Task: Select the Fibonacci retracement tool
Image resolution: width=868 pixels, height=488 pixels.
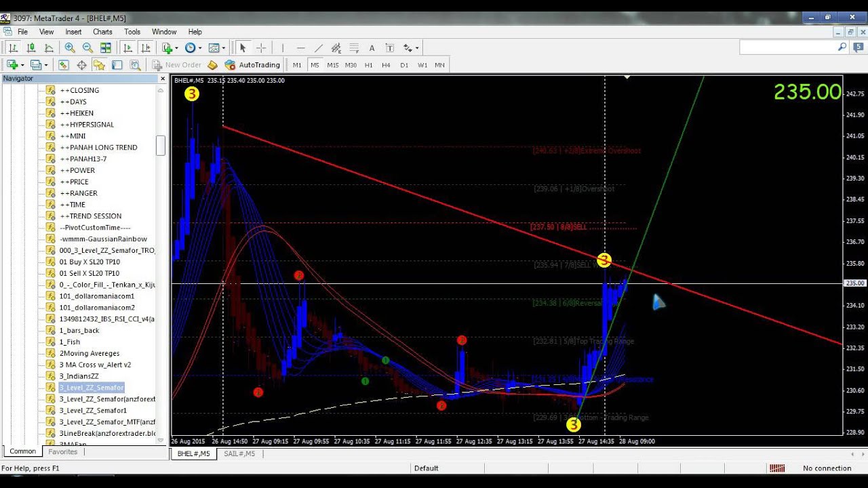Action: 354,47
